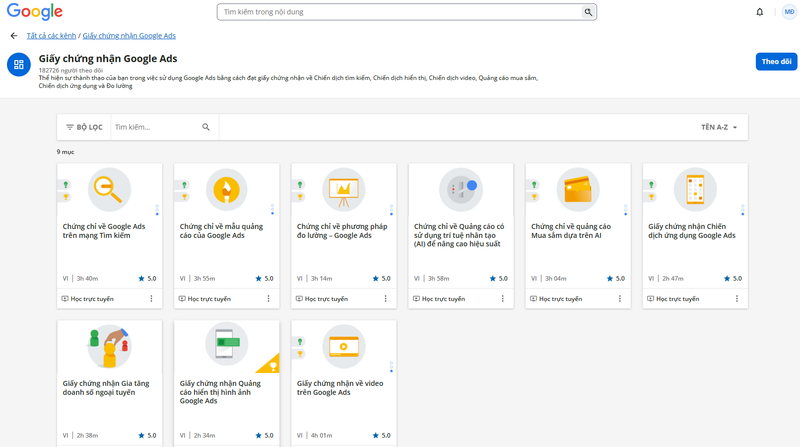Click the magnifier button in top search bar
This screenshot has height=447, width=800.
point(588,12)
